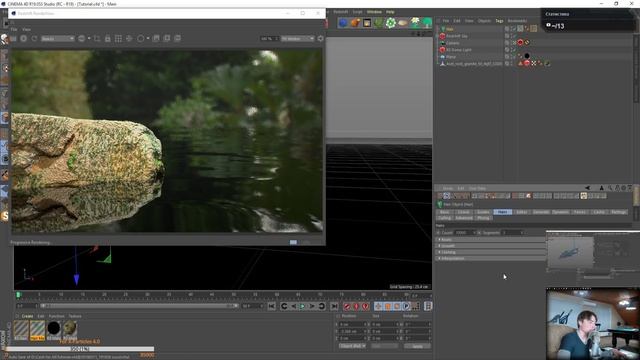
Task: Expand the Cloning section
Action: [x=491, y=252]
